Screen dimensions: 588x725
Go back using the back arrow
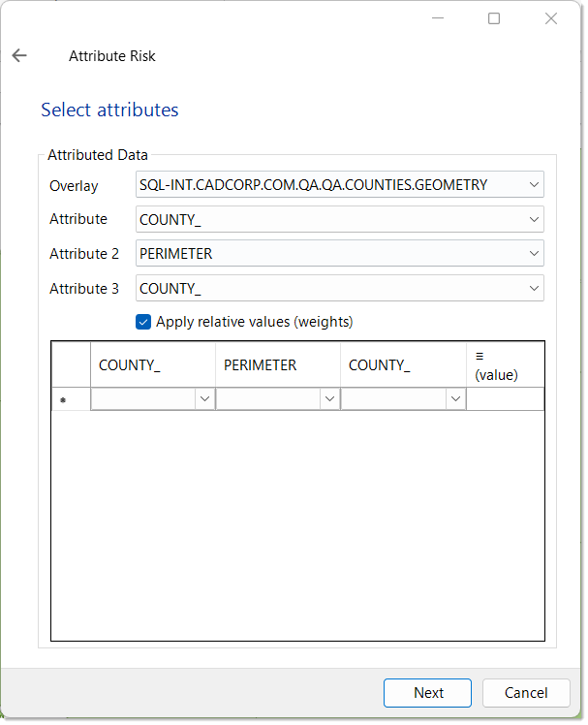(19, 56)
